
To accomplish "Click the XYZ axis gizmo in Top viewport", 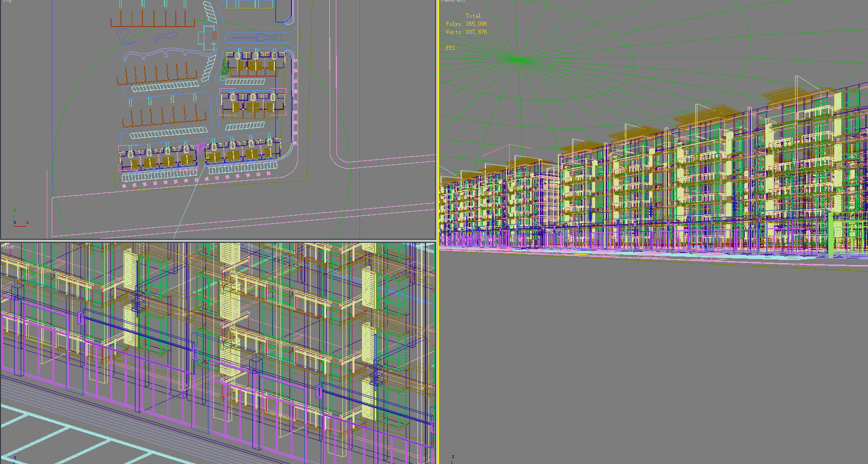I will click(20, 218).
